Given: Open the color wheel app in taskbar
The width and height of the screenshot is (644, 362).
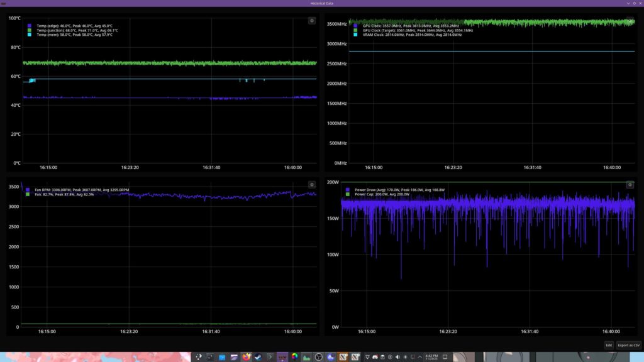Looking at the screenshot, I should pos(294,357).
